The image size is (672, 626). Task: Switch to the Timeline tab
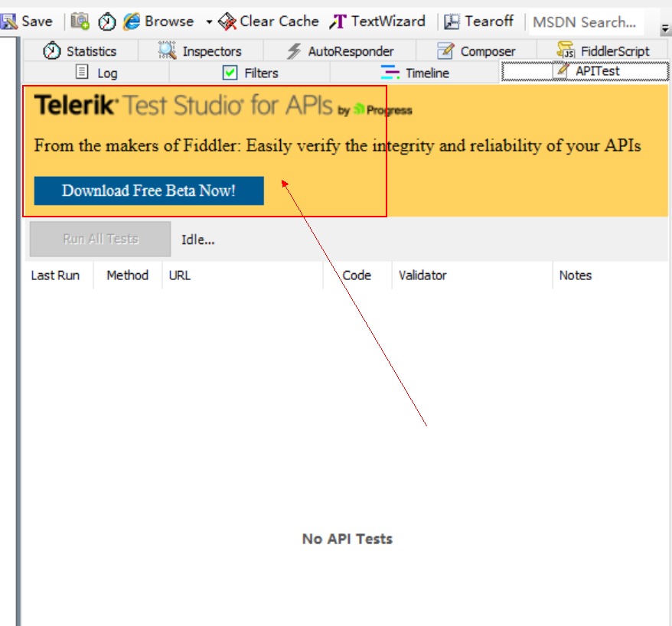click(x=414, y=73)
